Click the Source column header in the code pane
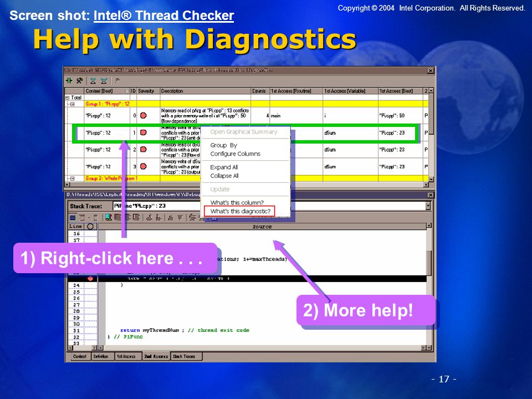 coord(262,226)
